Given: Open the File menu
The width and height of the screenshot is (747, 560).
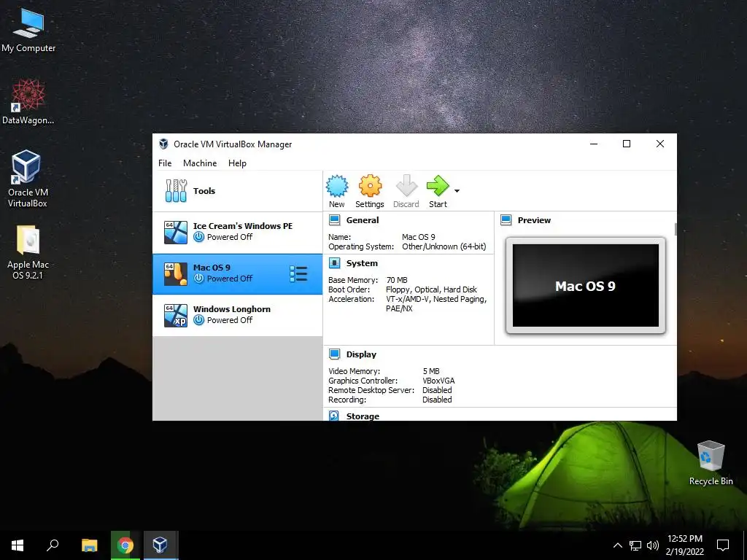Looking at the screenshot, I should click(165, 163).
